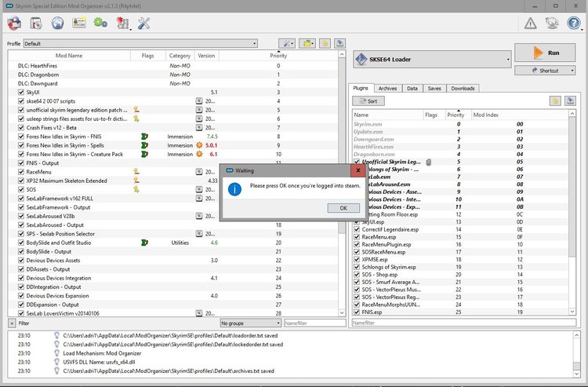Click the open folder button above mod list

point(307,43)
